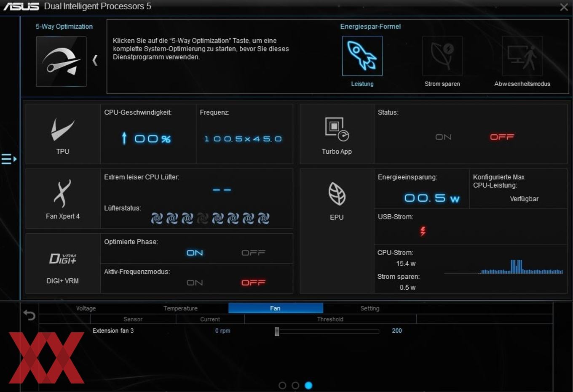
Task: Click the 5-Way Optimization heading link
Action: point(64,26)
